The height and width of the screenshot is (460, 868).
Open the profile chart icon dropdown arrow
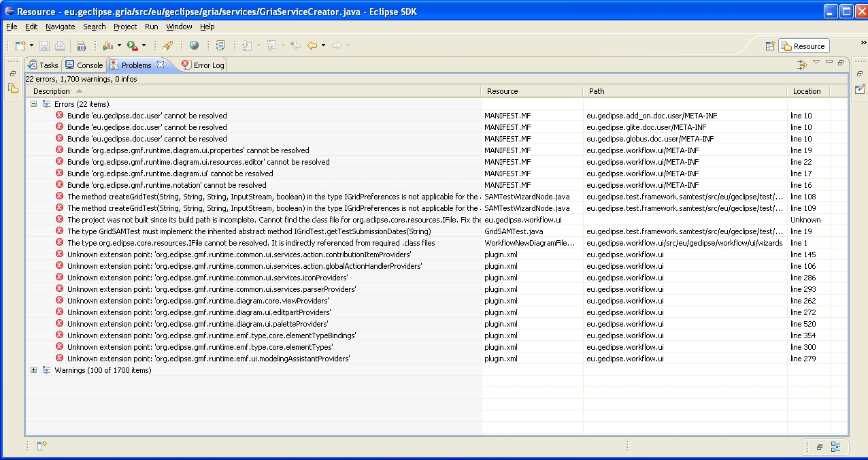tap(119, 46)
